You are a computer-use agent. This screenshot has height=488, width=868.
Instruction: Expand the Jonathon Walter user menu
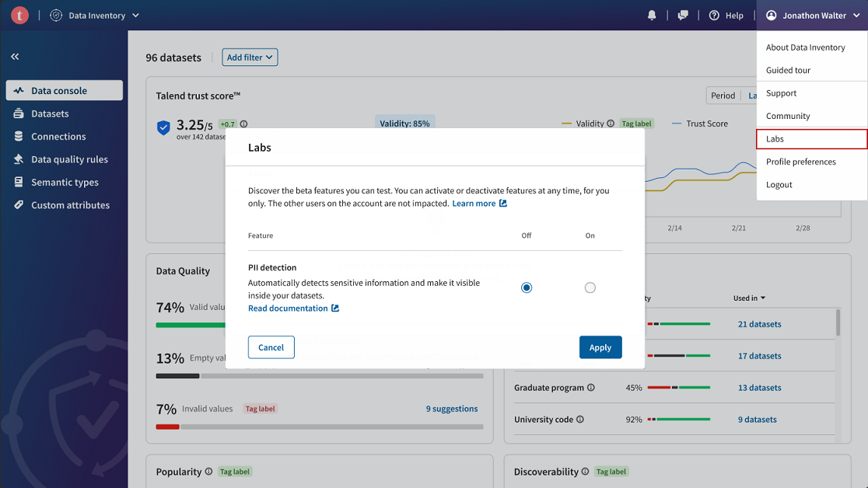813,16
